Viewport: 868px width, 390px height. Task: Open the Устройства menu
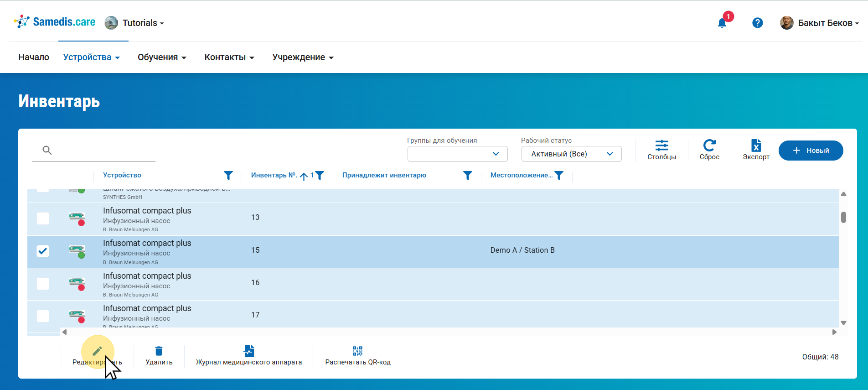[x=92, y=57]
